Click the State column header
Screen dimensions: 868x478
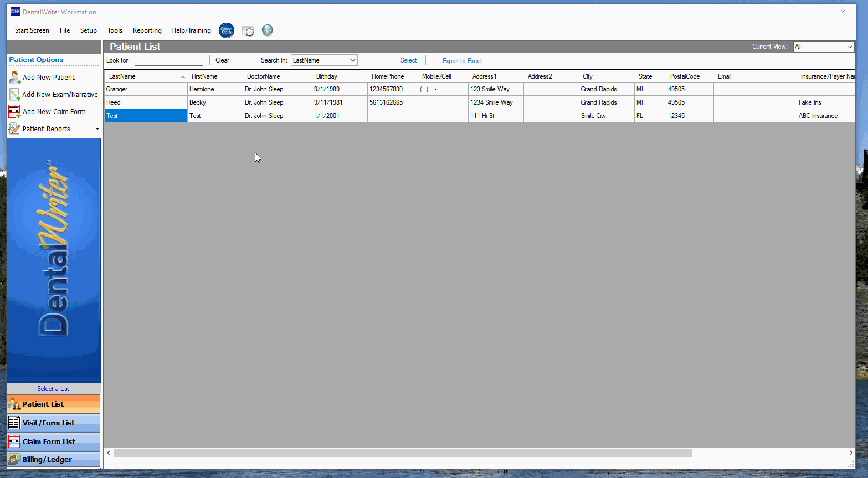pos(650,76)
